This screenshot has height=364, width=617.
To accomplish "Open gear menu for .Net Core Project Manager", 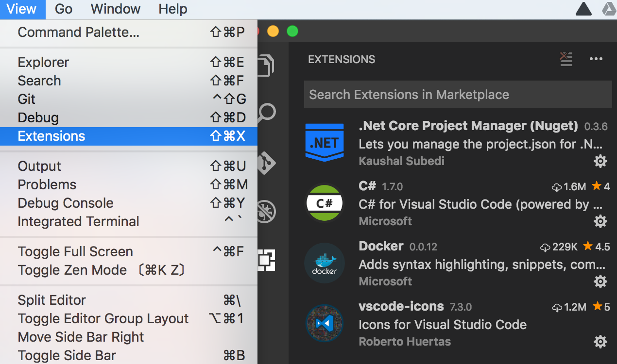I will [600, 161].
